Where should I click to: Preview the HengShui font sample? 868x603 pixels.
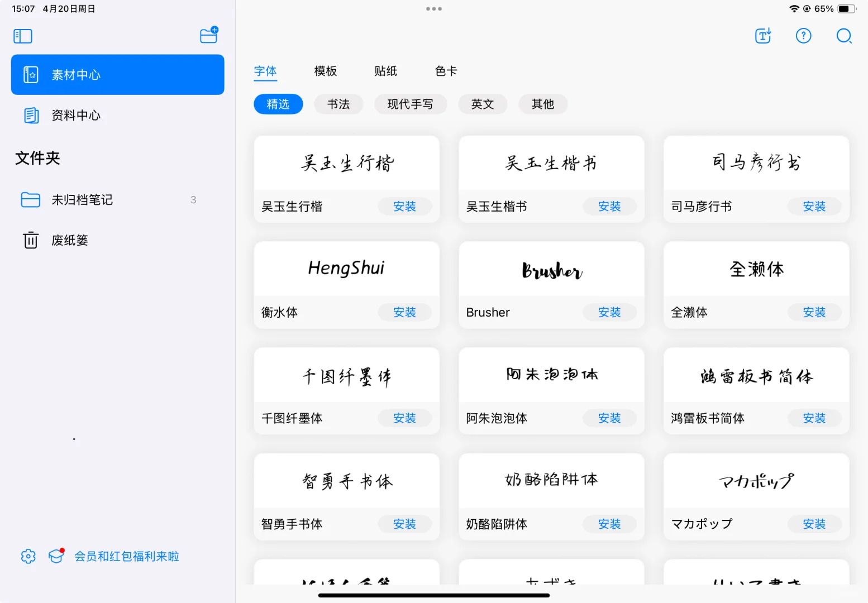(347, 269)
